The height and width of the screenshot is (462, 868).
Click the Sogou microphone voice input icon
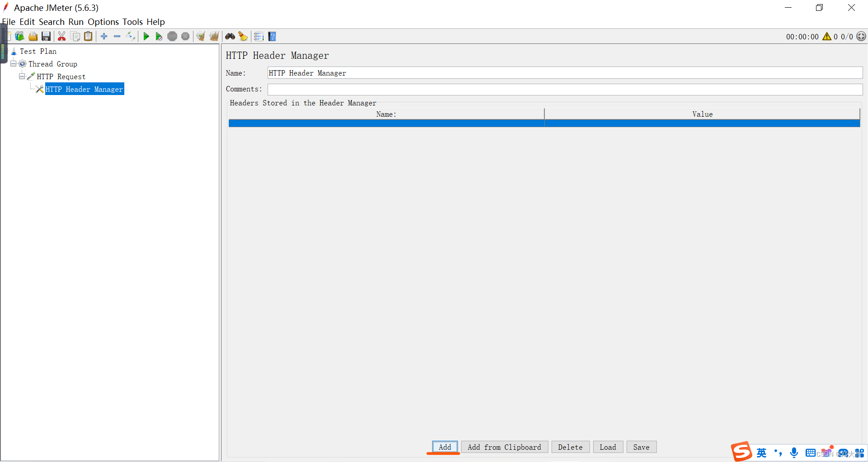click(794, 452)
